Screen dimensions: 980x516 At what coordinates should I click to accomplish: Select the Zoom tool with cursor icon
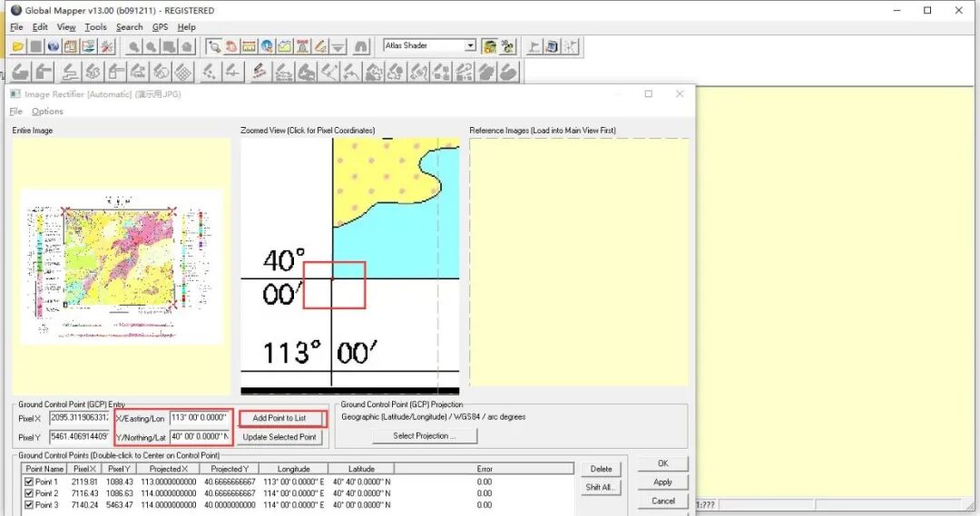pyautogui.click(x=214, y=47)
